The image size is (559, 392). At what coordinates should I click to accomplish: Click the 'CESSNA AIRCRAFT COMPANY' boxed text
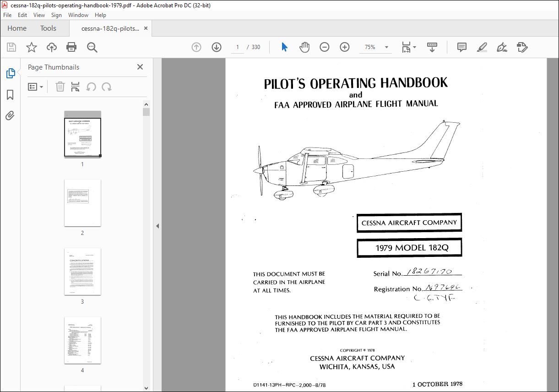(x=409, y=223)
